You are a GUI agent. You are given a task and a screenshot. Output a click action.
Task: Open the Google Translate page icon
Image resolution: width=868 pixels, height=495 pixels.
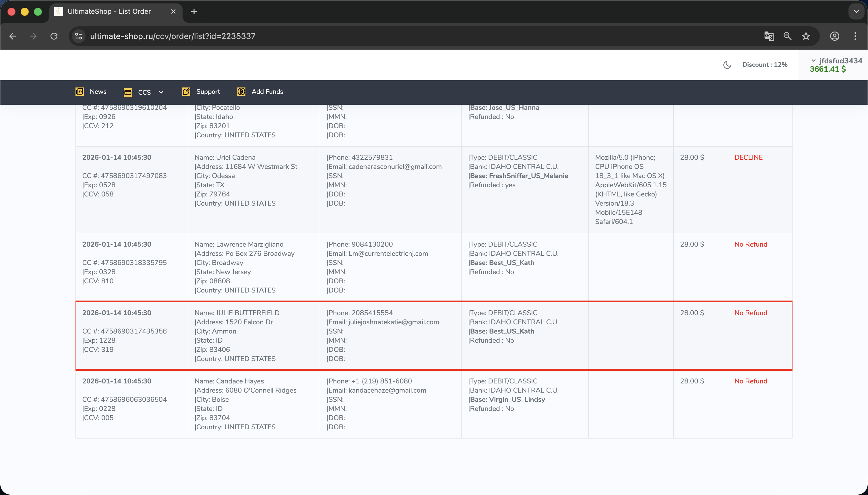point(769,36)
